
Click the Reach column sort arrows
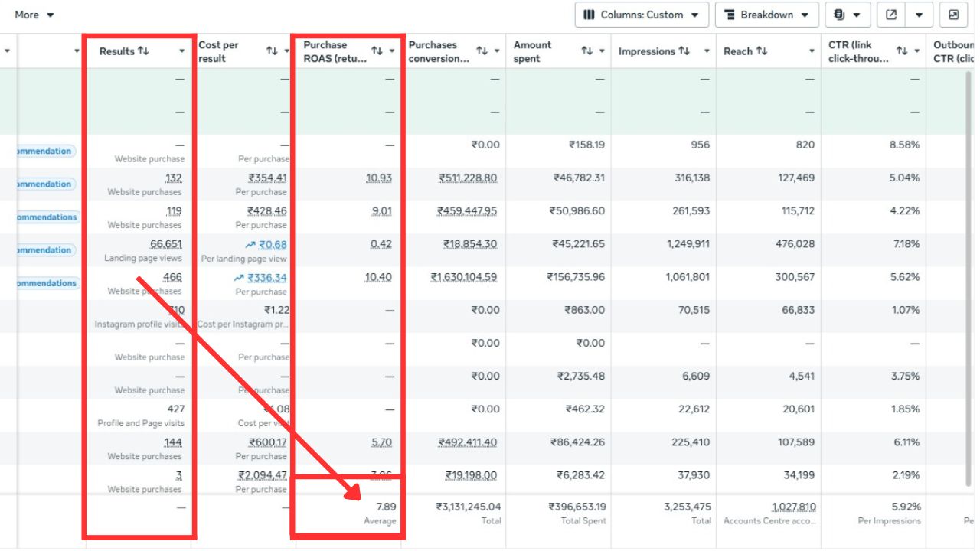(762, 51)
